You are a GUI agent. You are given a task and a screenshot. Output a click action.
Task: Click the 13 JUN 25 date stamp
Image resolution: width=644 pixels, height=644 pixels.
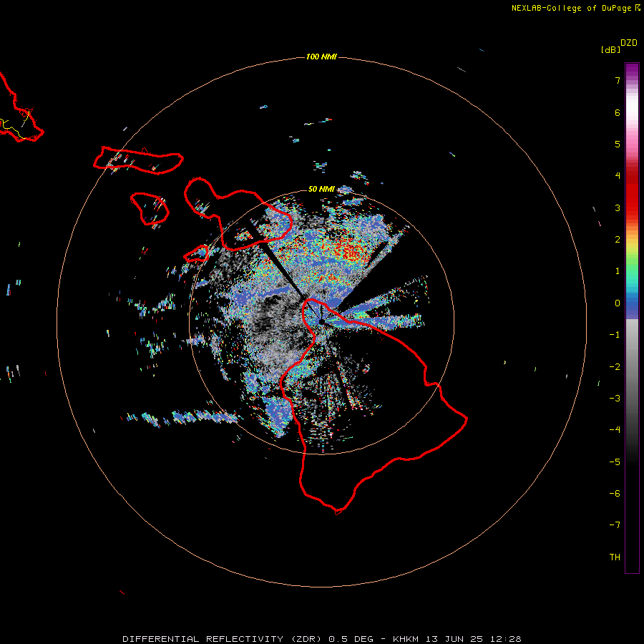(454, 639)
